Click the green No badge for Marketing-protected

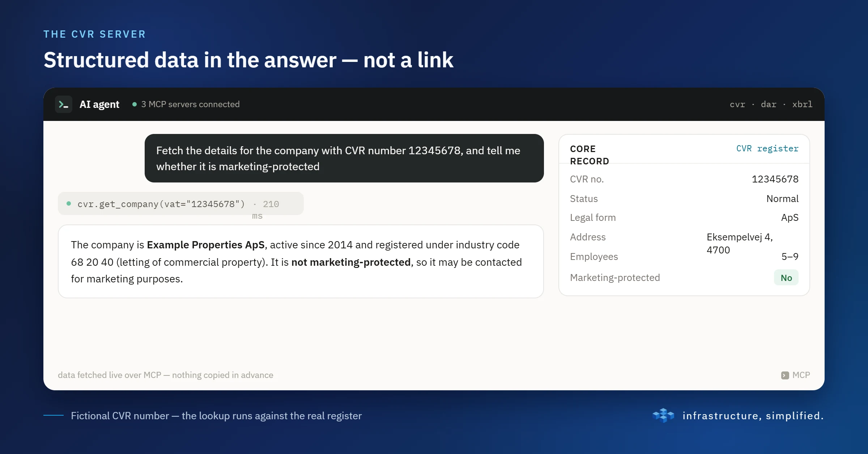click(786, 278)
